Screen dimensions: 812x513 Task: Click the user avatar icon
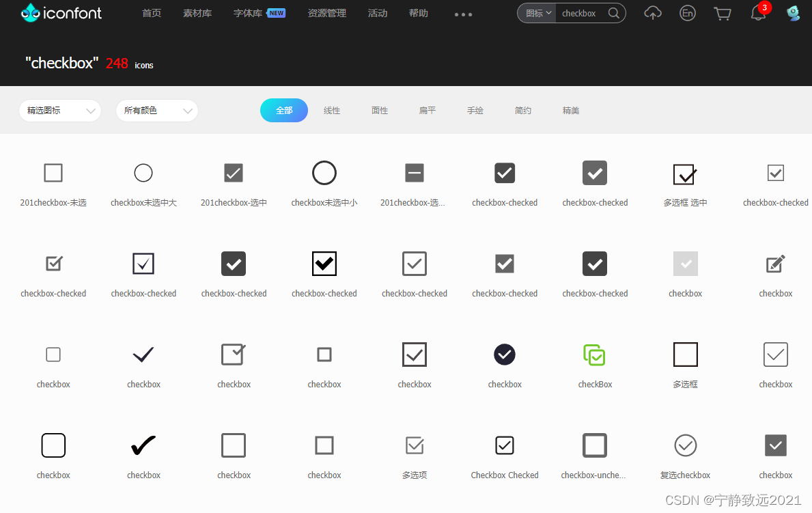point(793,13)
